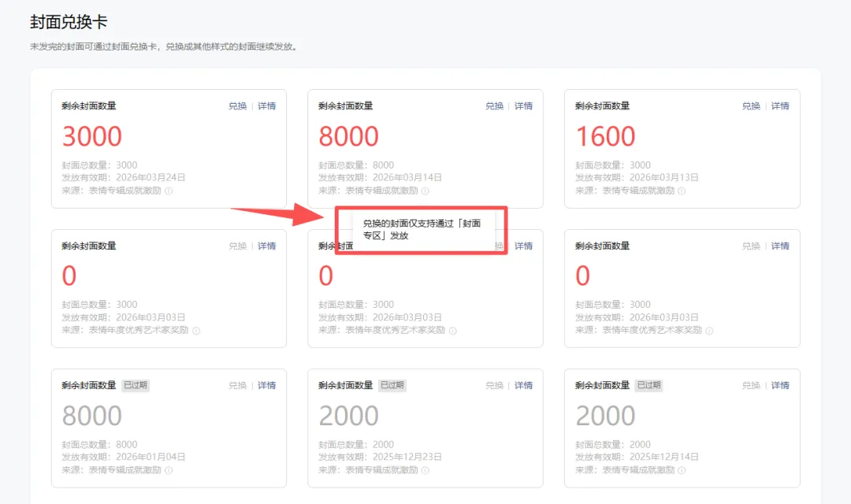Screen dimensions: 851x504
Task: Click info icon beside source on 2026年01月04日 expired card
Action: click(x=169, y=470)
